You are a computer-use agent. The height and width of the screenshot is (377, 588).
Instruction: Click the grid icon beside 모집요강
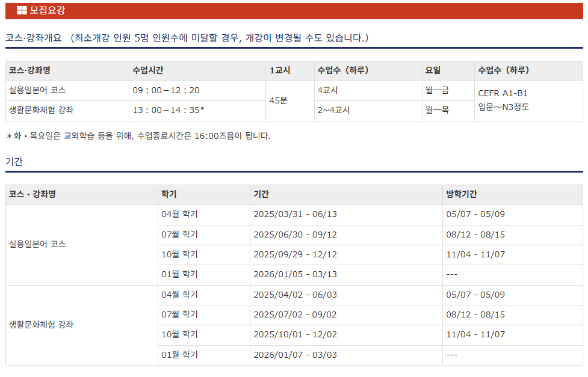click(22, 10)
